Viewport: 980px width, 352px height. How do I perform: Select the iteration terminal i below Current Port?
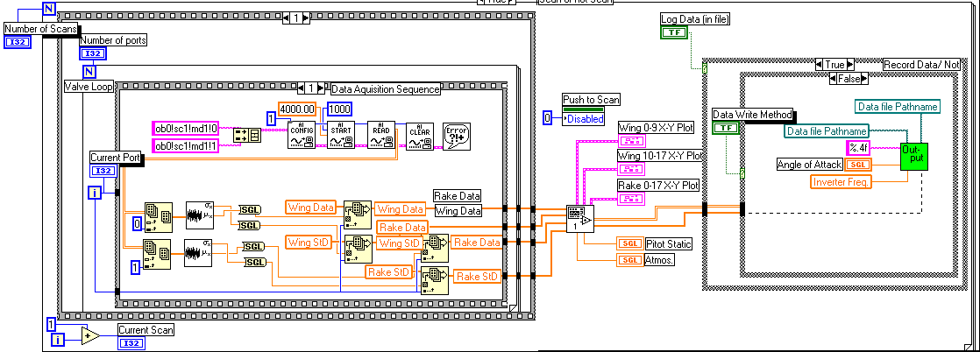[x=95, y=193]
